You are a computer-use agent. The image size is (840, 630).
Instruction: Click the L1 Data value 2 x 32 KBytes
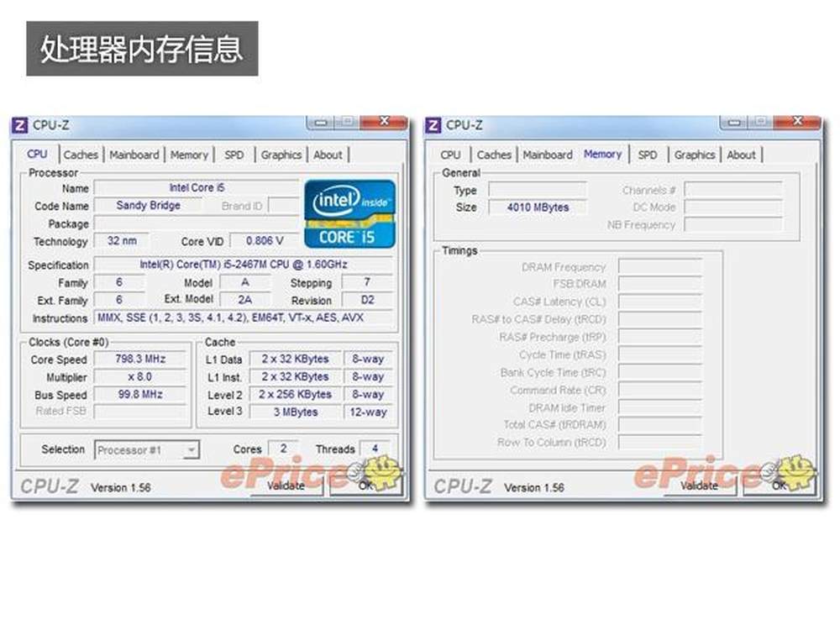point(295,359)
